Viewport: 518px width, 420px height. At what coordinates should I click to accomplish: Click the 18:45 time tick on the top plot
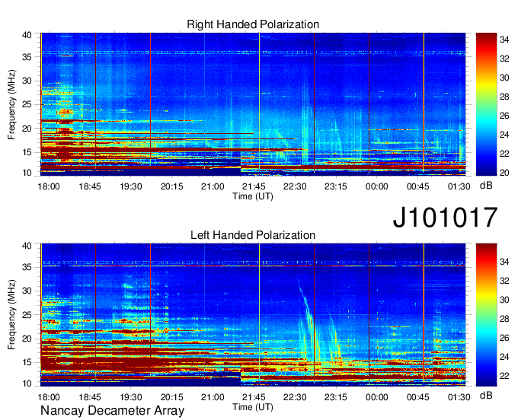point(90,186)
